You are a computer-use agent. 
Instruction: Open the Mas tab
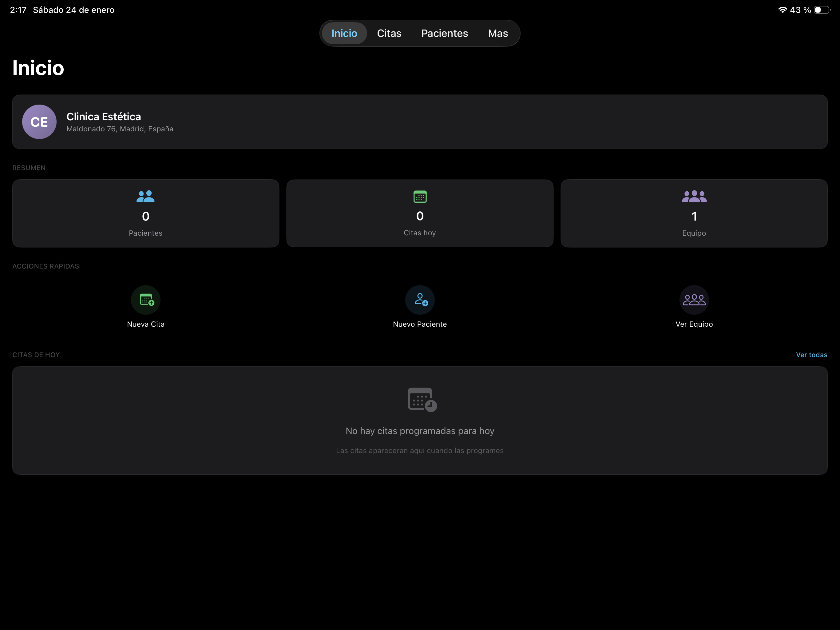[x=498, y=34]
